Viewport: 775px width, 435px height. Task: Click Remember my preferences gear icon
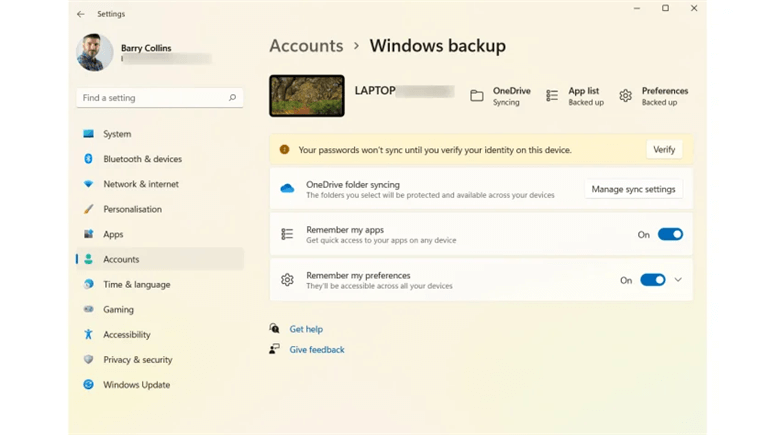pyautogui.click(x=287, y=280)
